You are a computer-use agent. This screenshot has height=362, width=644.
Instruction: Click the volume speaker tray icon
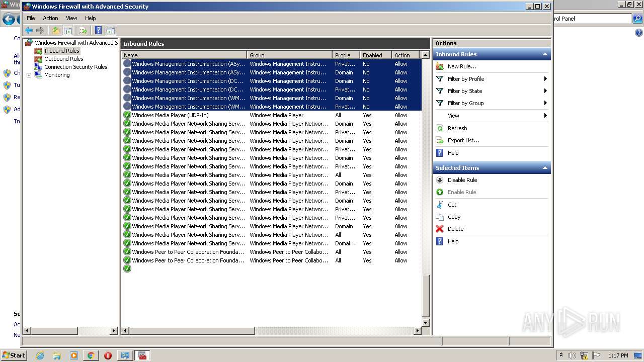tap(572, 355)
